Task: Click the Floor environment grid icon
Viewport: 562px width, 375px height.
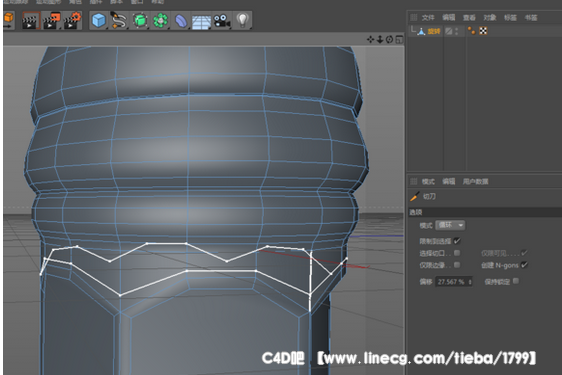Action: click(201, 21)
